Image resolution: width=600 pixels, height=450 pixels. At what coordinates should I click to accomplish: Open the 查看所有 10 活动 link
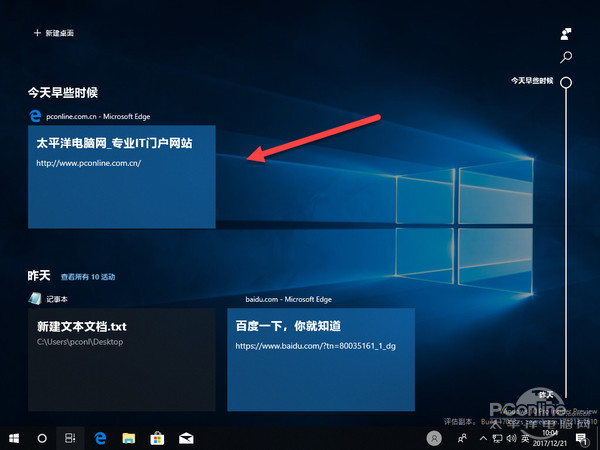(88, 277)
